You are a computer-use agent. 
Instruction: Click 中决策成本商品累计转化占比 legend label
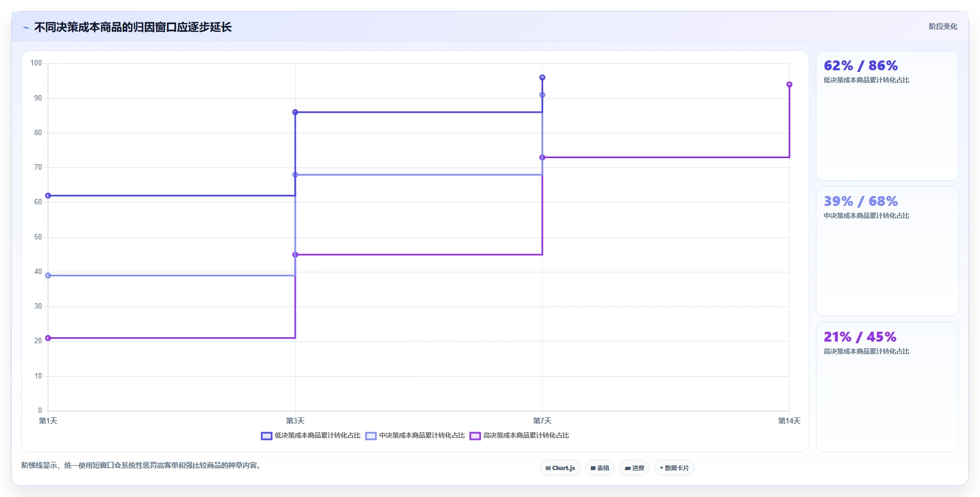click(x=422, y=435)
